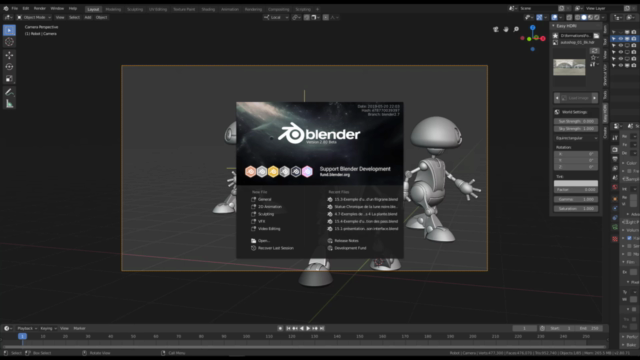Switch to the Modeling workspace tab
The width and height of the screenshot is (640, 360).
pyautogui.click(x=113, y=9)
